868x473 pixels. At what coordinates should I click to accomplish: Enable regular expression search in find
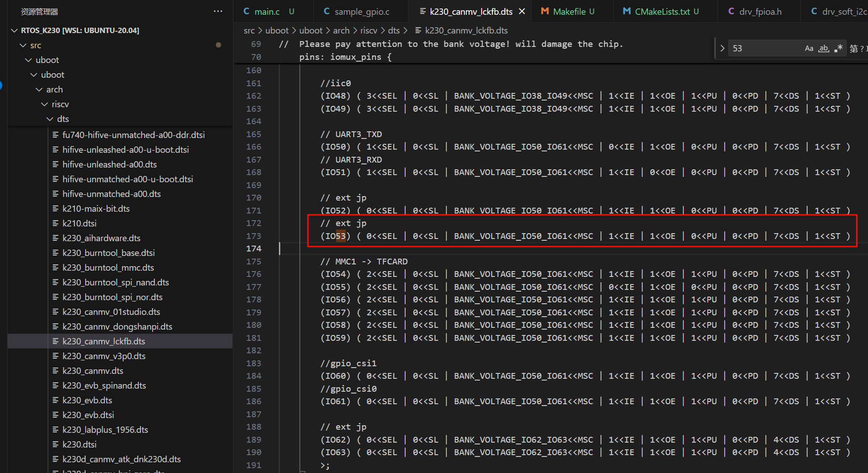(x=838, y=48)
